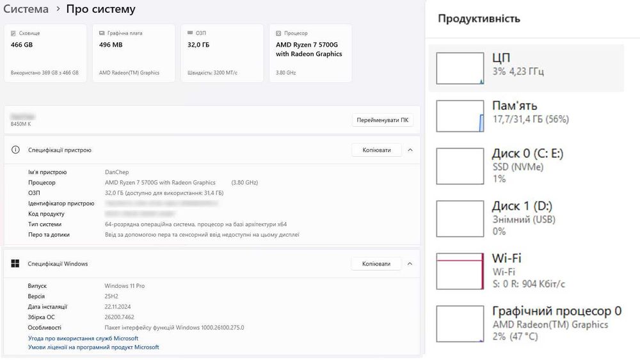Go back to Система breadcrumb

tap(26, 10)
